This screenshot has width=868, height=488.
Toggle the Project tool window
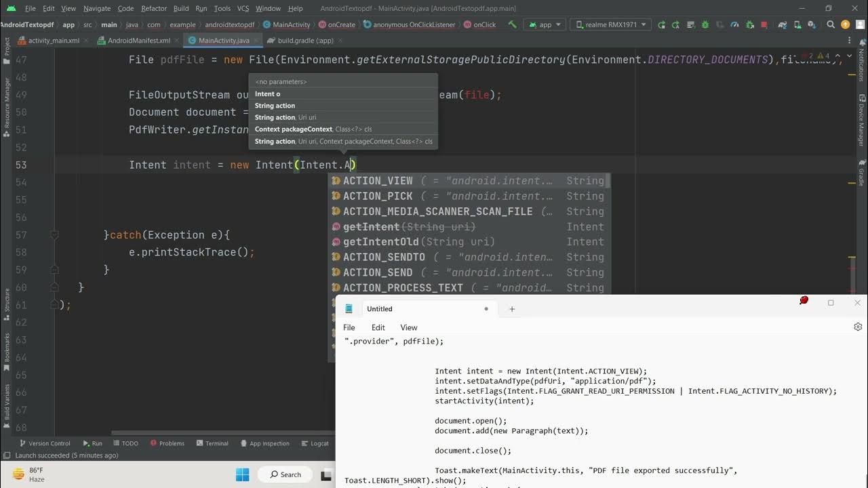click(x=6, y=46)
